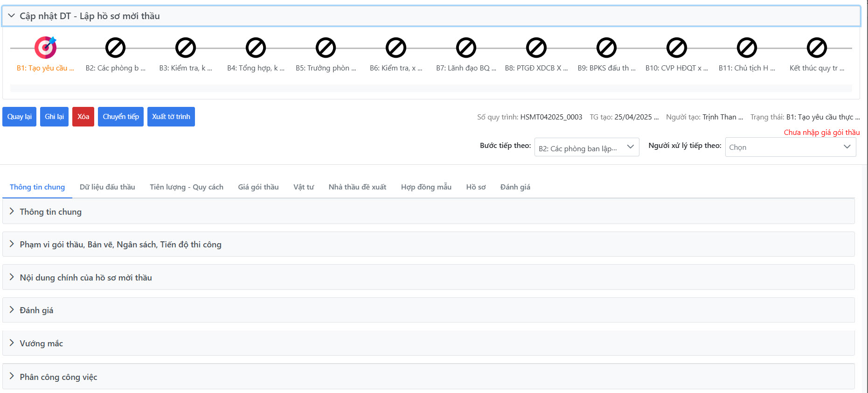Switch to the Giá gói thầu tab
This screenshot has width=868, height=393.
point(258,187)
